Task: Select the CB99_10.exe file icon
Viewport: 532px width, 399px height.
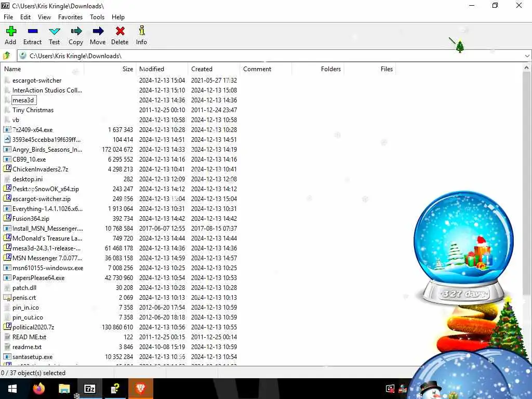Action: pos(7,159)
